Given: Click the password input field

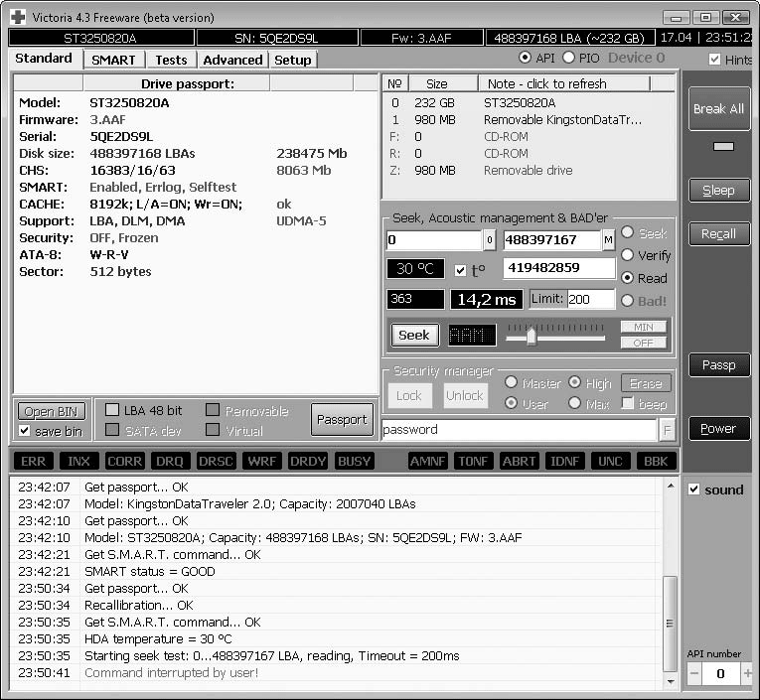Looking at the screenshot, I should click(x=519, y=430).
